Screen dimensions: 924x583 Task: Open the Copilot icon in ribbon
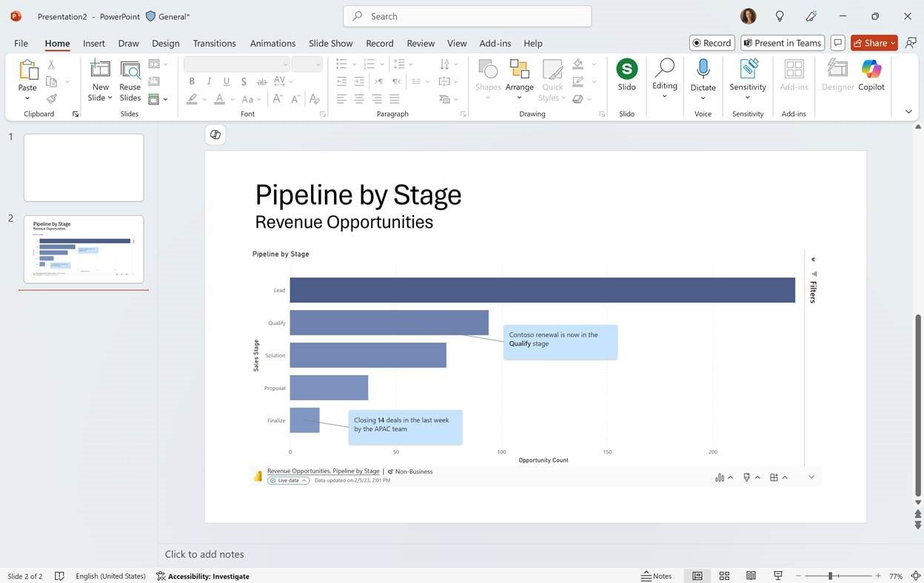tap(871, 75)
